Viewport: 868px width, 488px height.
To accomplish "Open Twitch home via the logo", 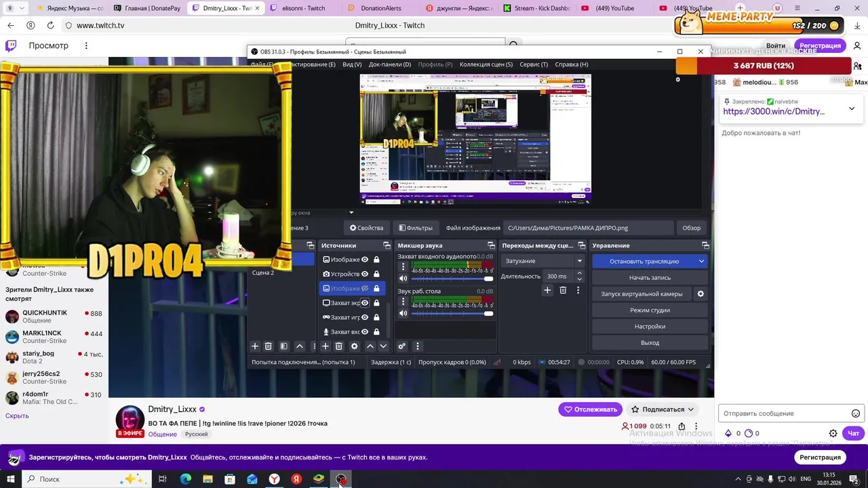I will (11, 45).
